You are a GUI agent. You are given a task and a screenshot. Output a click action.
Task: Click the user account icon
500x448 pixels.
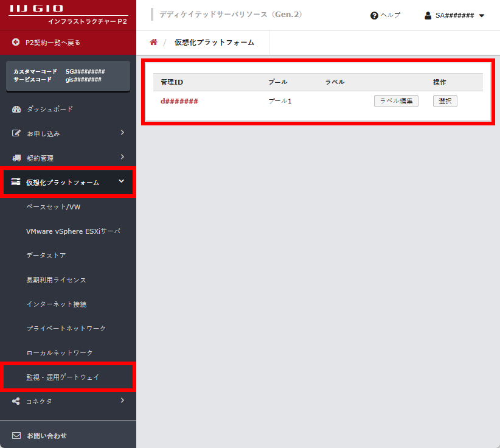[x=428, y=15]
